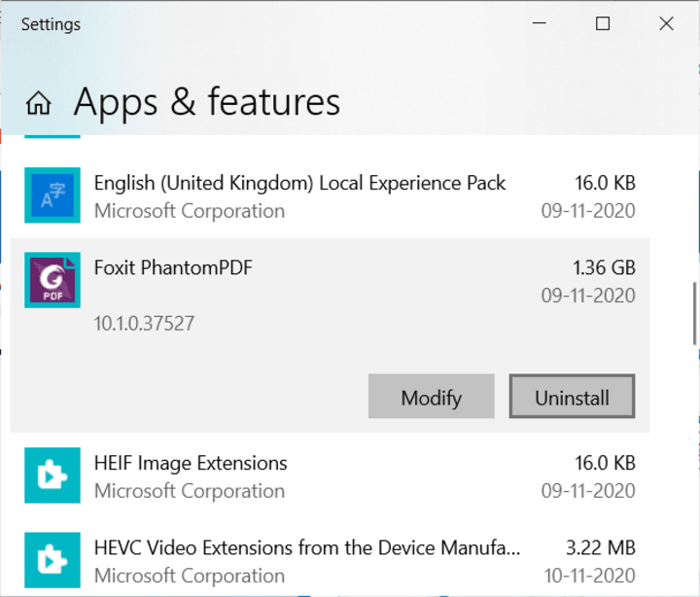Click the 1.36 GB size value

click(604, 268)
